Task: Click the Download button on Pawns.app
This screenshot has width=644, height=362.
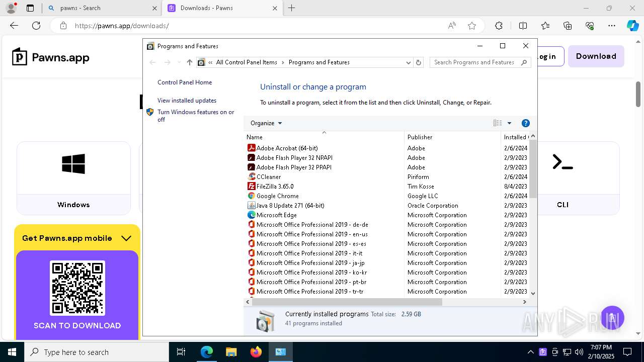Action: pyautogui.click(x=596, y=56)
